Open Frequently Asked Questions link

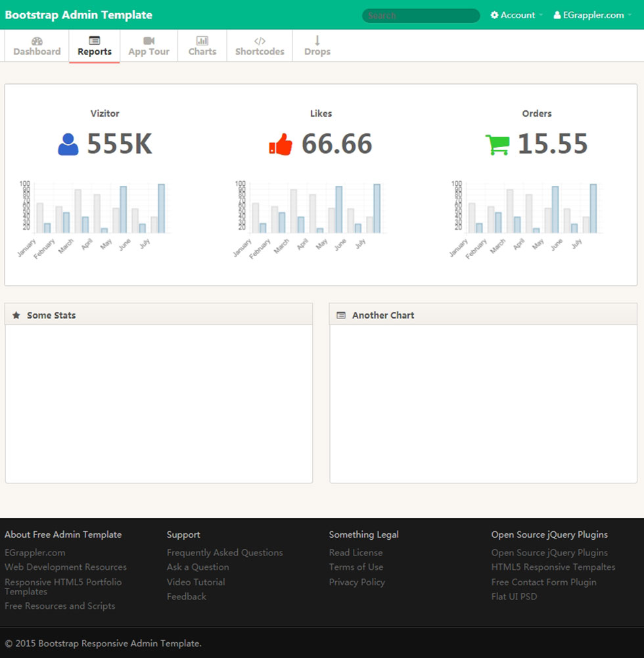pyautogui.click(x=225, y=553)
